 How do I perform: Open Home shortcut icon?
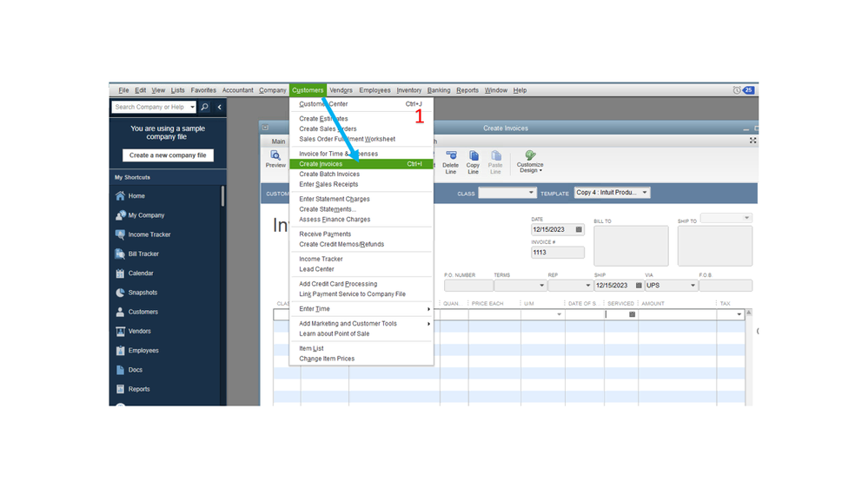coord(120,196)
